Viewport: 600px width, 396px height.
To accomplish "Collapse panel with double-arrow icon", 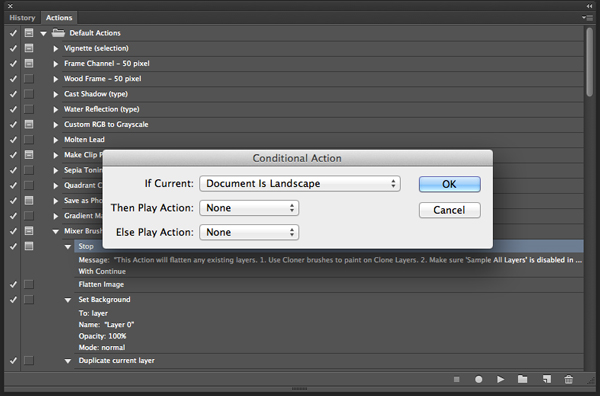I will (x=589, y=6).
